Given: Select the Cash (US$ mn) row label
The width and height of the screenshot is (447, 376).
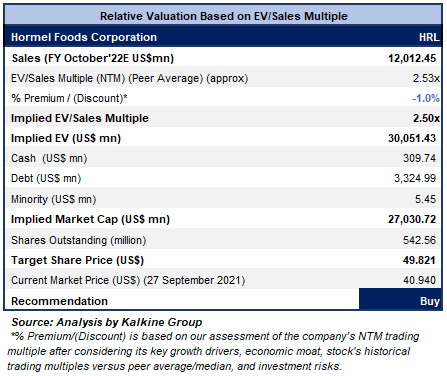Looking at the screenshot, I should coord(49,158).
